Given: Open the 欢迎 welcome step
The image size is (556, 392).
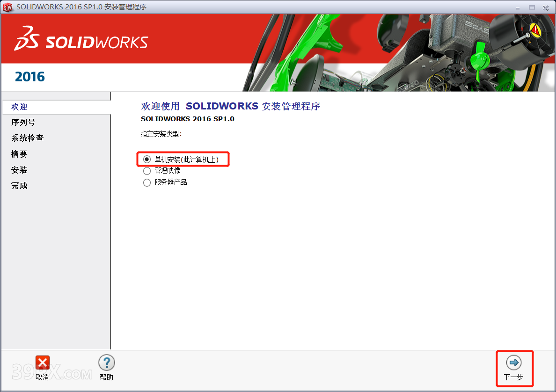Looking at the screenshot, I should (19, 107).
